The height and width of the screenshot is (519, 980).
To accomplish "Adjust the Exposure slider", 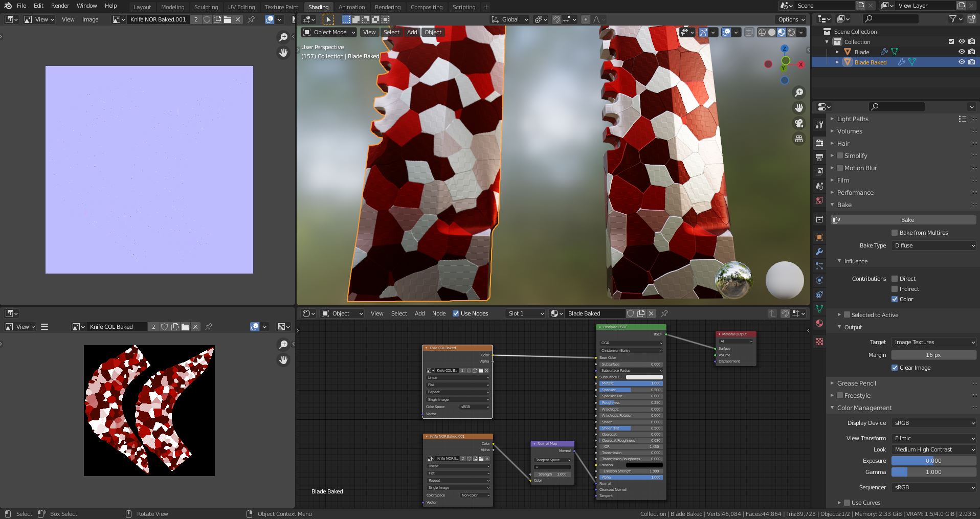I will point(934,461).
